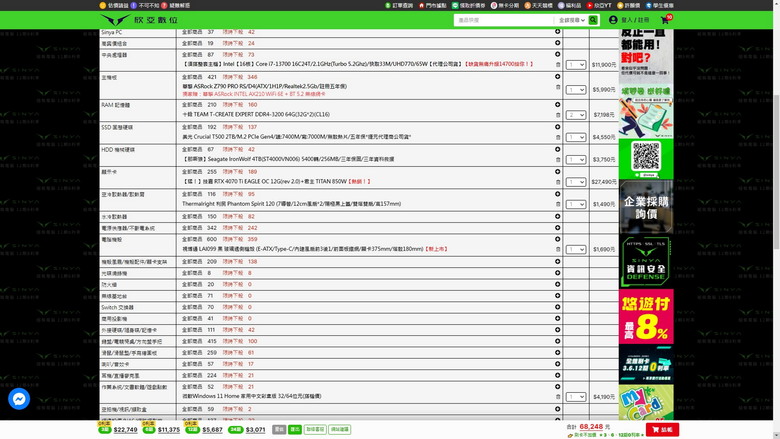This screenshot has width=780, height=439.
Task: Click the gray button beside installment prices
Action: point(279,429)
